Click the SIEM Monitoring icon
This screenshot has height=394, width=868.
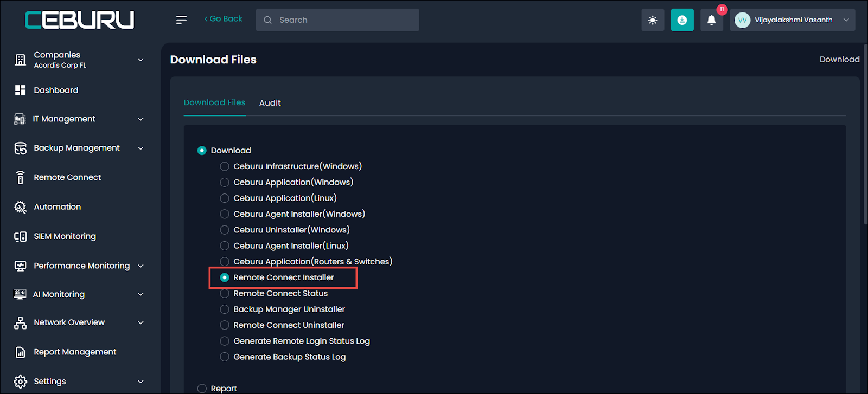20,236
